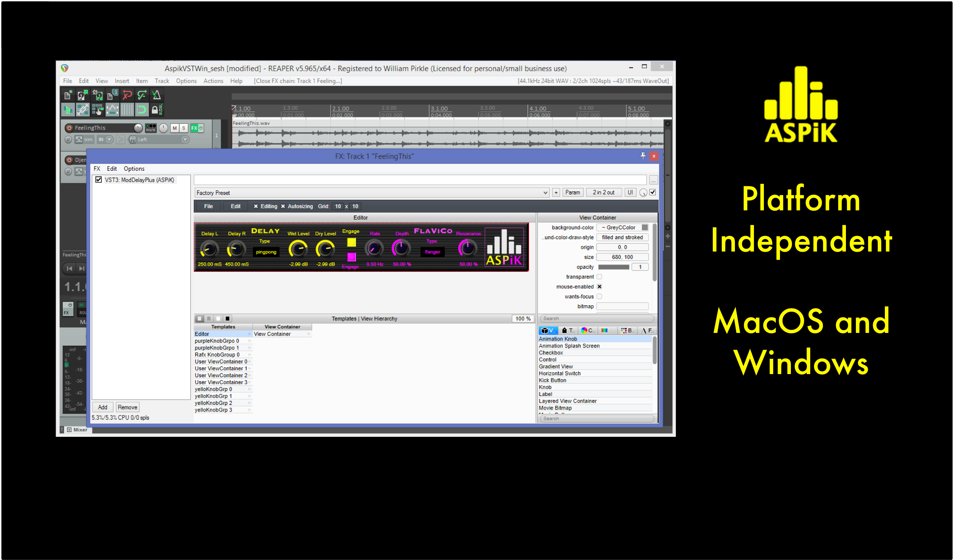Screen dimensions: 954x560
Task: Click the opacity slider bar
Action: tap(613, 267)
